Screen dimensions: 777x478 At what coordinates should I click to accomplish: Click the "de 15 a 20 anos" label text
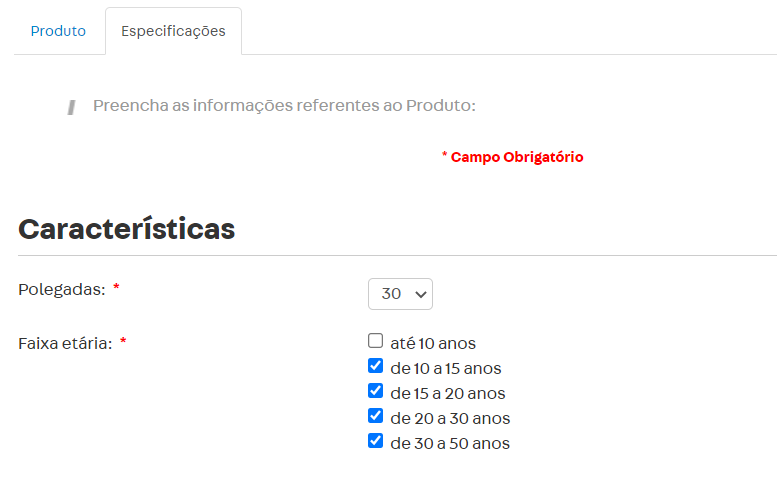click(448, 394)
